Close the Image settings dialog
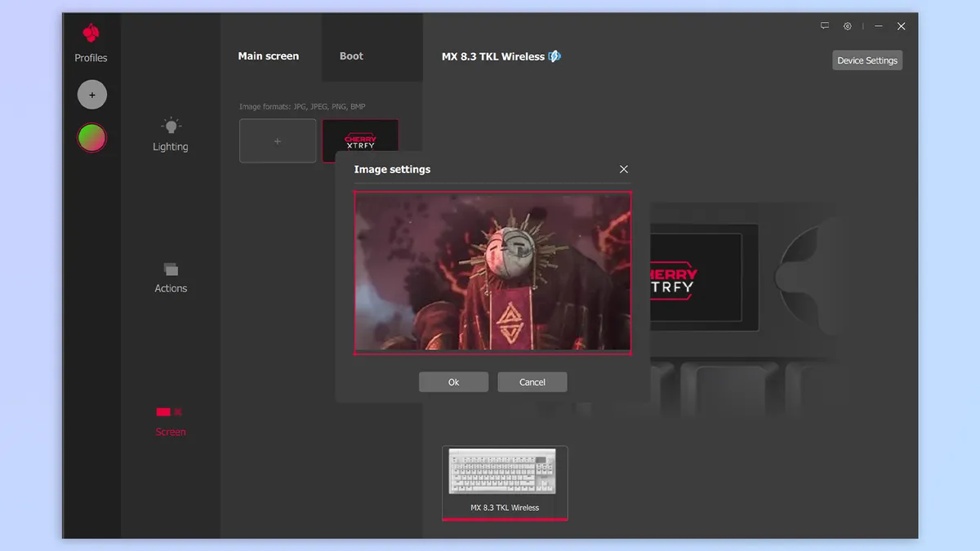The height and width of the screenshot is (551, 980). click(x=624, y=169)
